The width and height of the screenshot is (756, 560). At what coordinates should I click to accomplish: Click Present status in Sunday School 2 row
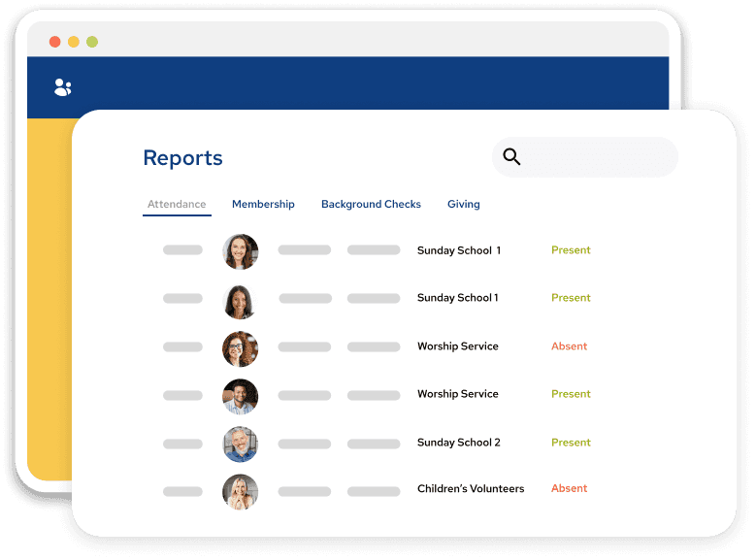(571, 443)
